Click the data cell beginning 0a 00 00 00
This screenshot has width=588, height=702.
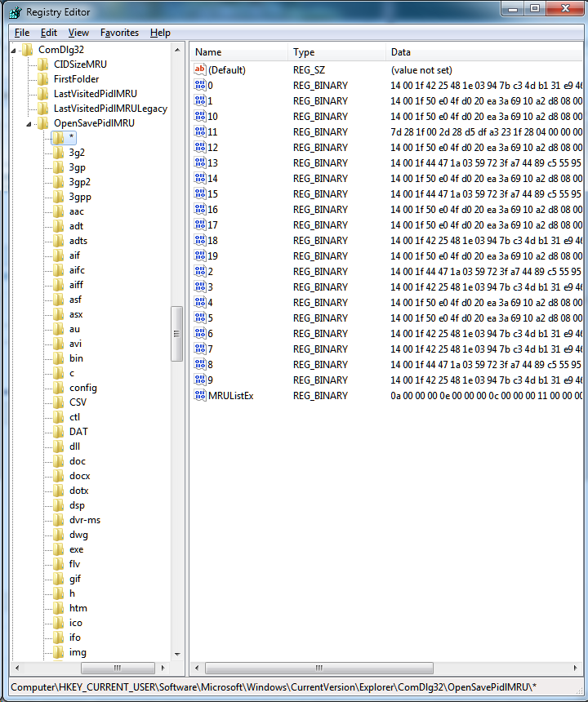pyautogui.click(x=487, y=396)
